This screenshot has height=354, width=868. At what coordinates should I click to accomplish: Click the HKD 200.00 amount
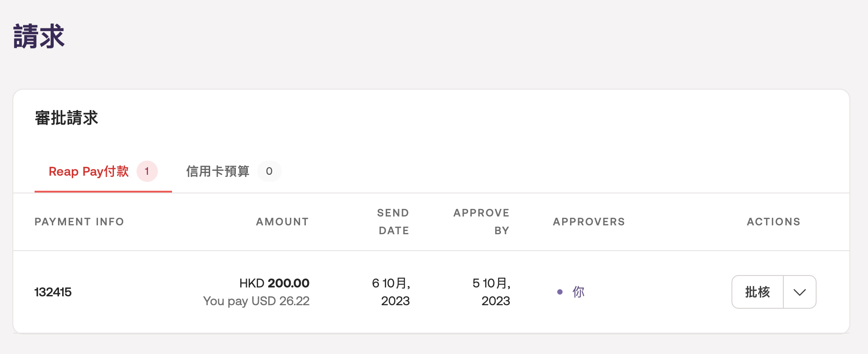(274, 283)
